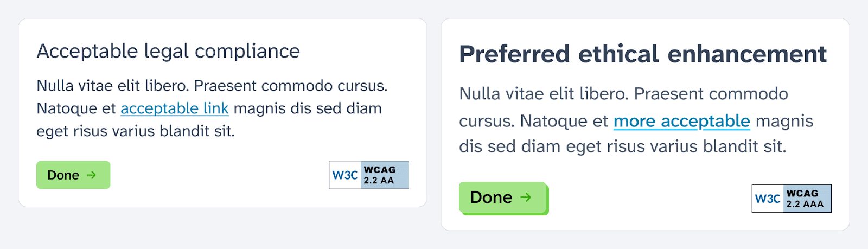This screenshot has height=249, width=868.
Task: Click 'magnis dis sed diam' in the left card
Action: click(308, 108)
